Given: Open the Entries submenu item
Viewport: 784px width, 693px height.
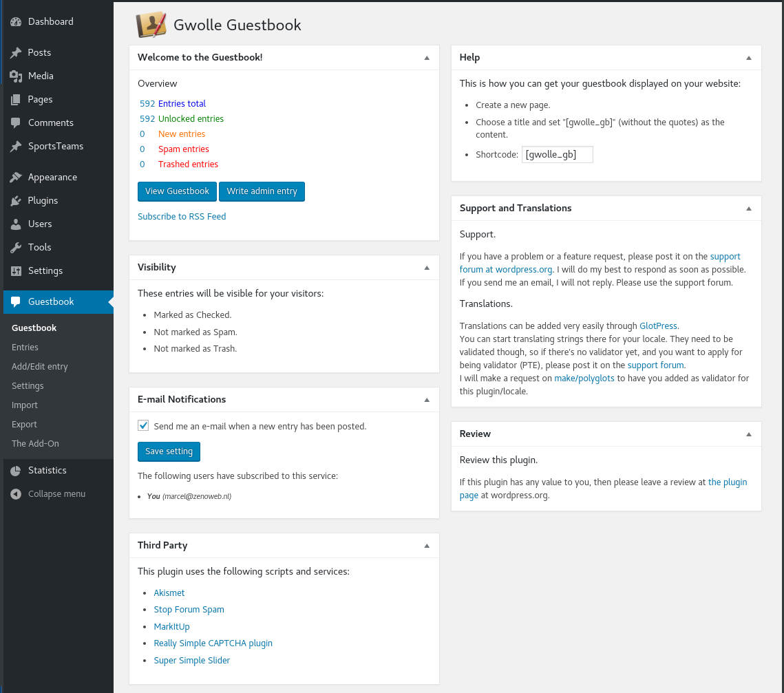Looking at the screenshot, I should coord(25,347).
